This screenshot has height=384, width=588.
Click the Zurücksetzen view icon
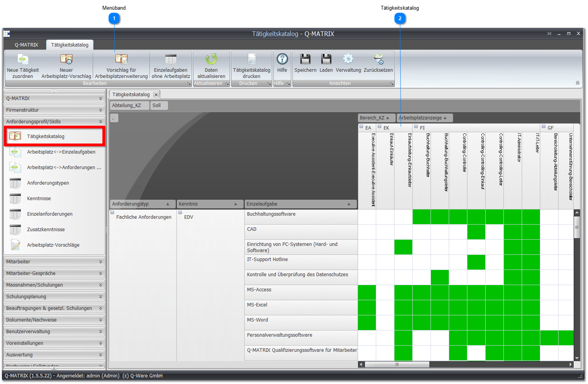click(379, 59)
